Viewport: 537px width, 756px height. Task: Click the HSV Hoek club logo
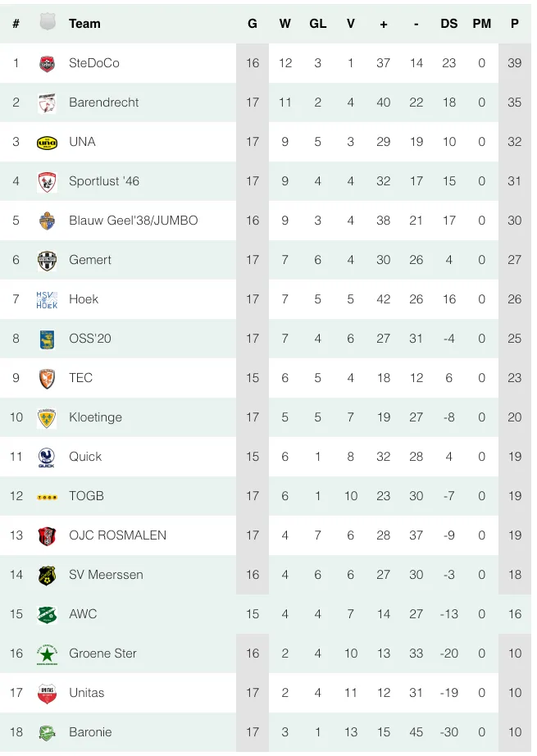click(48, 299)
